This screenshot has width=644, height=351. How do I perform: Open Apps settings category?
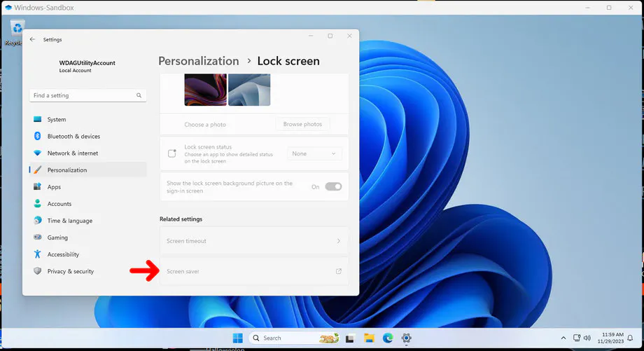click(x=88, y=186)
